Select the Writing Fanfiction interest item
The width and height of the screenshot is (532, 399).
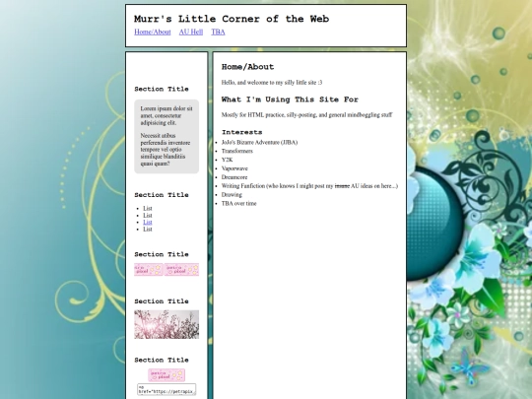[x=309, y=186]
